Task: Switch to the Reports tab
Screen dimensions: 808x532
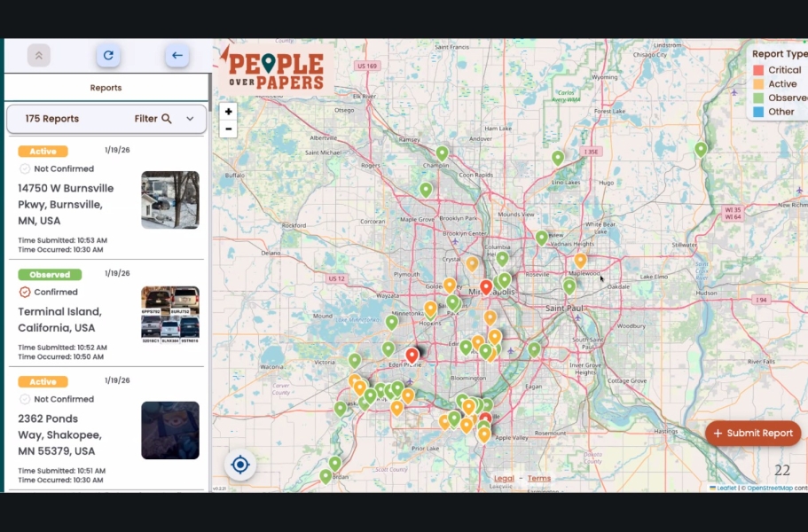Action: [x=106, y=87]
